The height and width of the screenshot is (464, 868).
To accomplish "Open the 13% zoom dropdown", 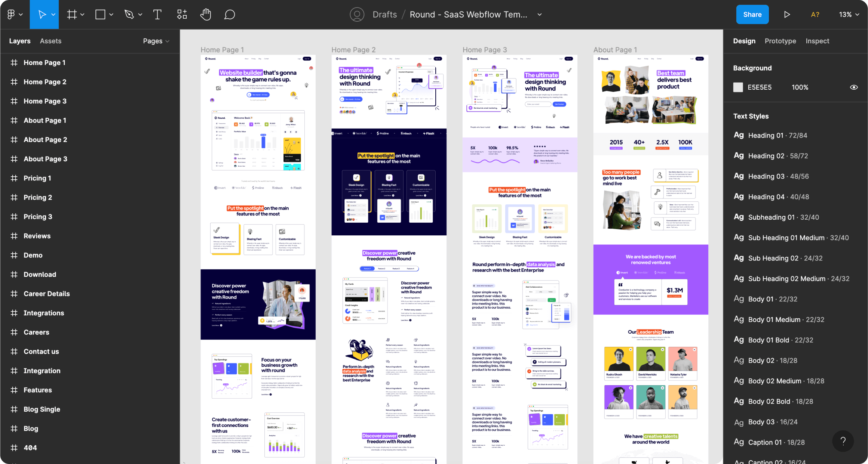I will coord(849,15).
